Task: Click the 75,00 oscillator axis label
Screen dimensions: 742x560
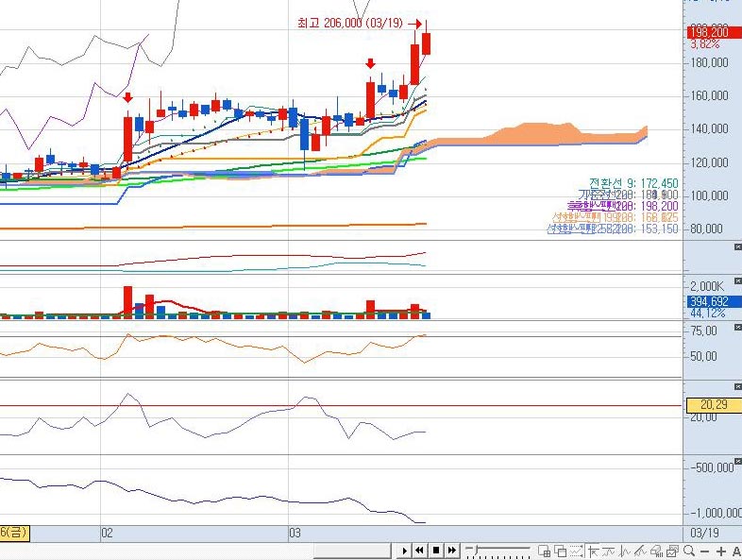Action: pos(703,331)
